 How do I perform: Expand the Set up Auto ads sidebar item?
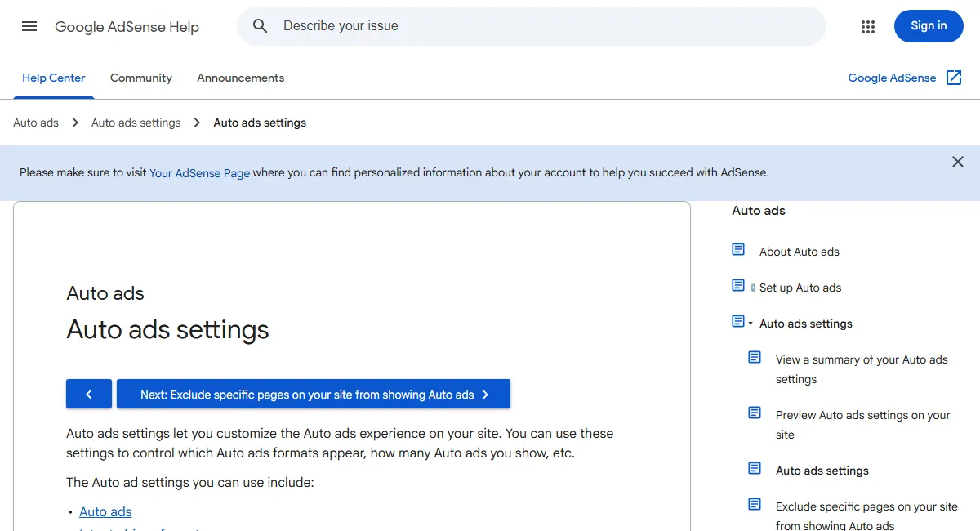point(753,288)
